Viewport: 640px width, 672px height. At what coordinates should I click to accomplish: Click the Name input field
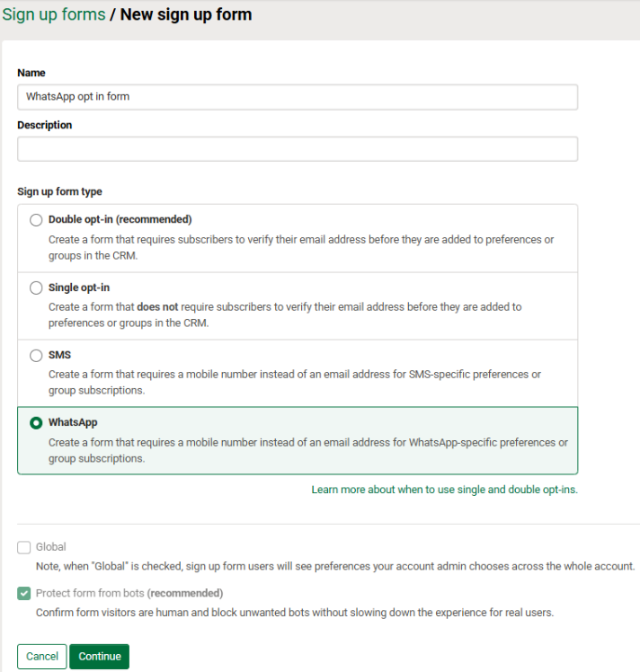[298, 97]
